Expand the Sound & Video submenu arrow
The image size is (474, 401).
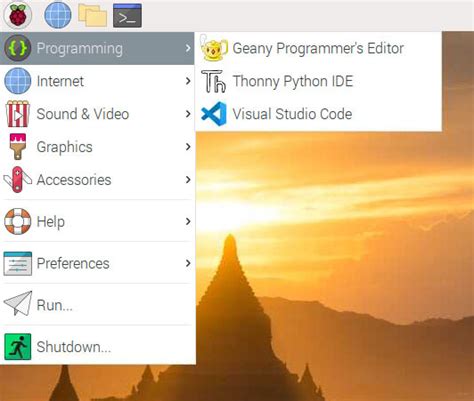coord(188,114)
